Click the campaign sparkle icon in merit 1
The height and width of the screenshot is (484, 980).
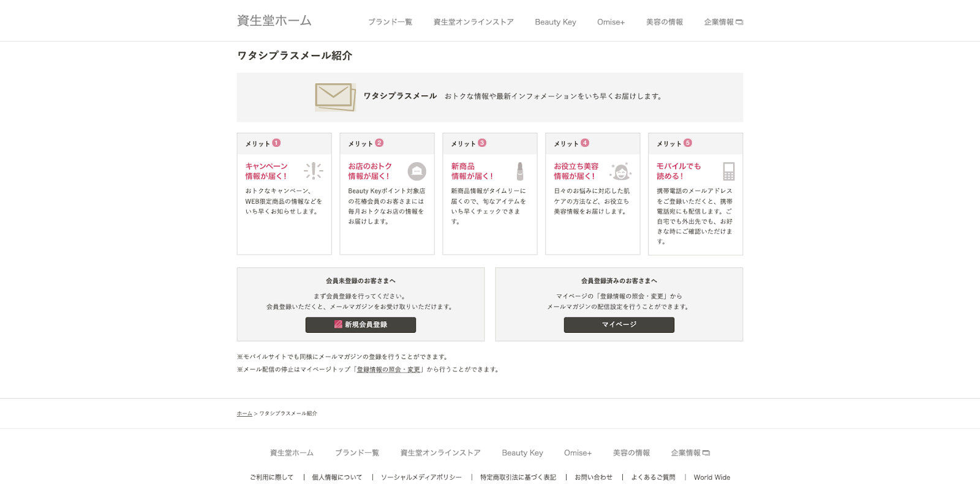(314, 171)
